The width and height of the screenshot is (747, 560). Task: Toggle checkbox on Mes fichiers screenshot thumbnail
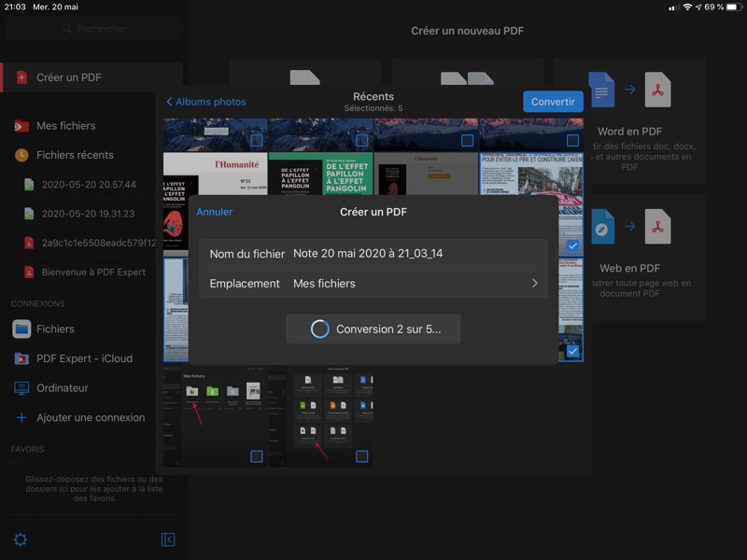[257, 456]
